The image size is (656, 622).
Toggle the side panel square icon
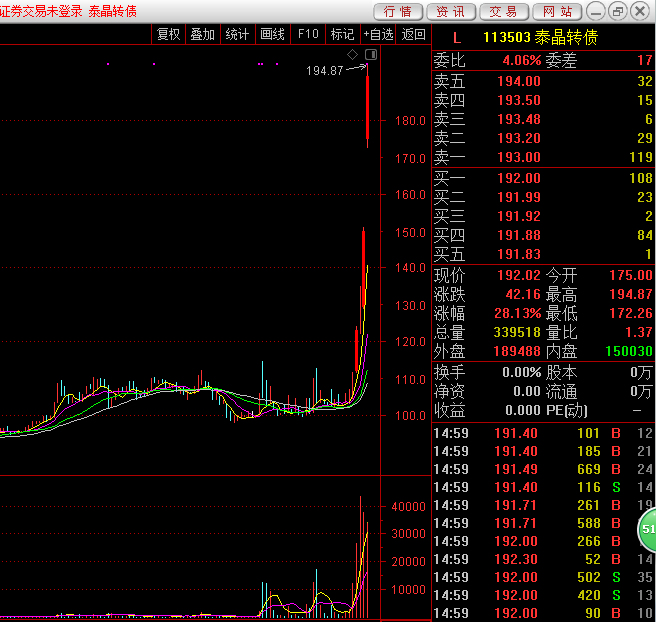point(371,54)
